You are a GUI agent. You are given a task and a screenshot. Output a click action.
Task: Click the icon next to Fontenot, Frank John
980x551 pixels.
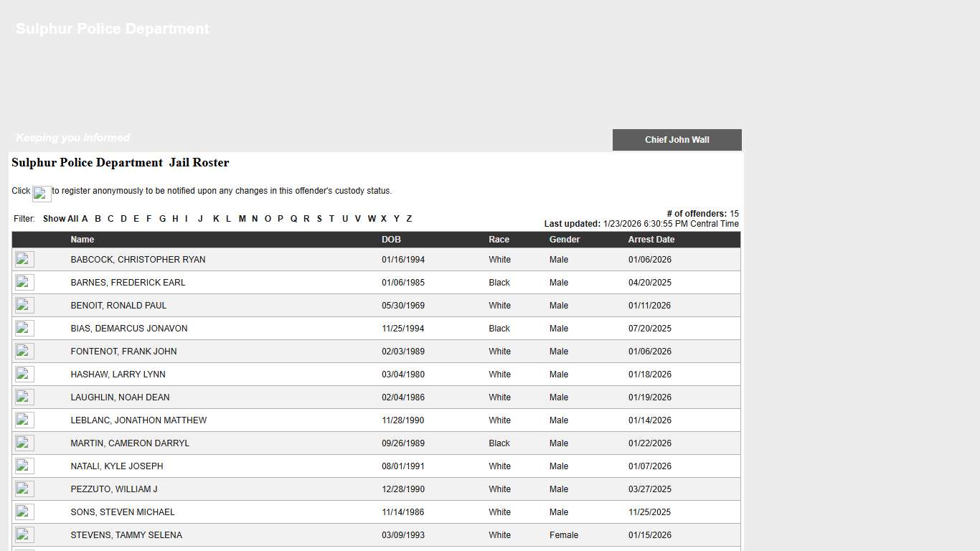pos(24,352)
